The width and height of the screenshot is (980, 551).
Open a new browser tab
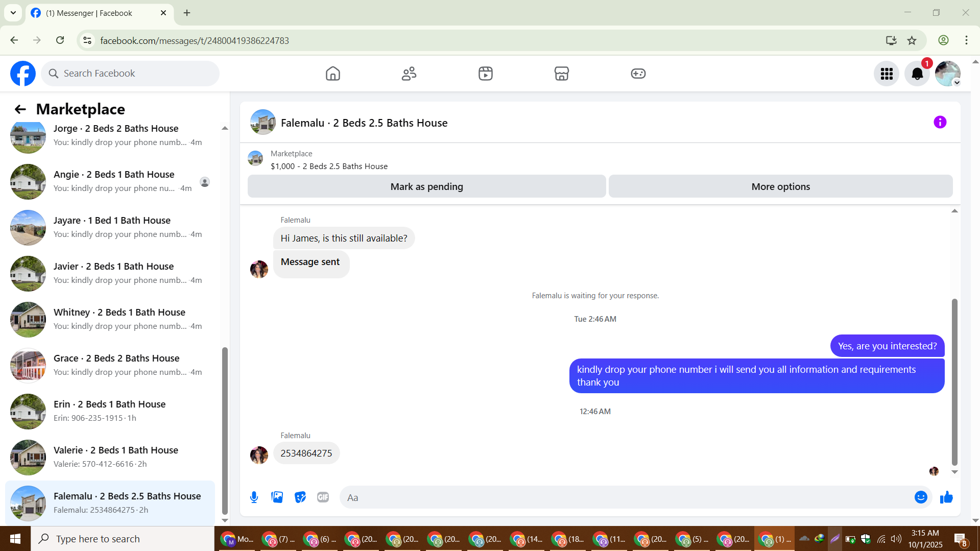187,13
